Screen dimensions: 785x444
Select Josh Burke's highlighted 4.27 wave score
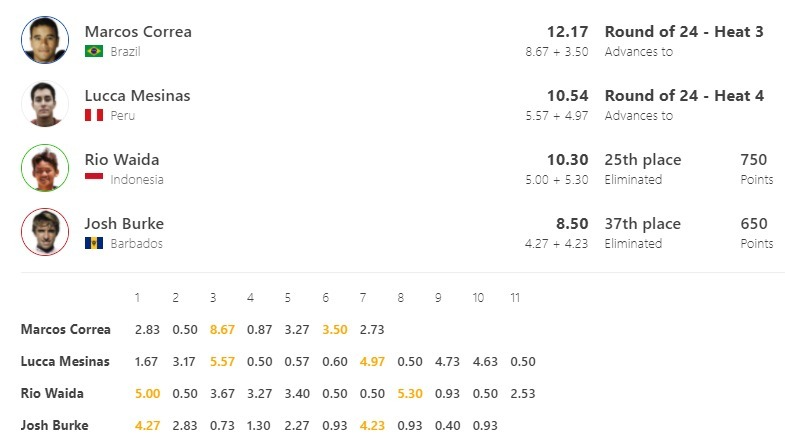[x=147, y=426]
